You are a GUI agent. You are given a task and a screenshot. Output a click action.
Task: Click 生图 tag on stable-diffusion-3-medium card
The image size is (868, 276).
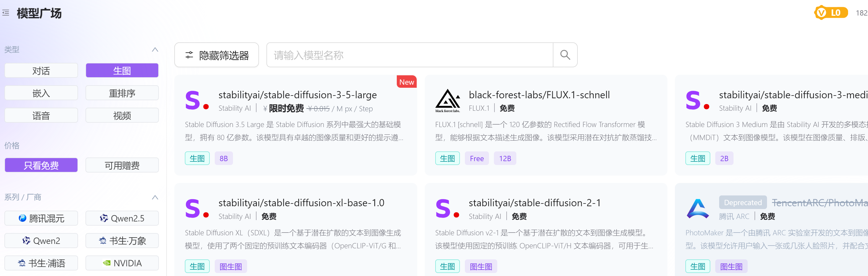click(x=698, y=158)
